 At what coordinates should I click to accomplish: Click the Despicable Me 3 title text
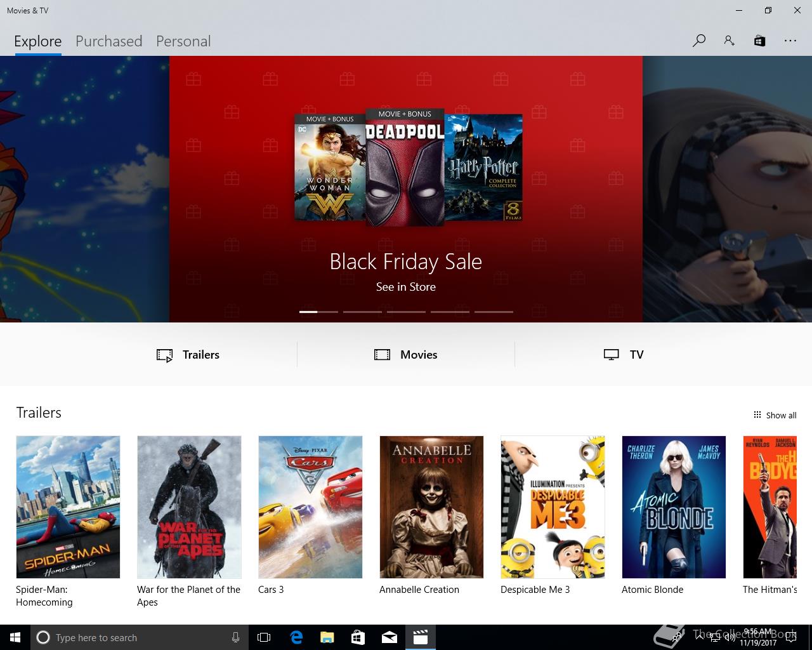(x=535, y=590)
